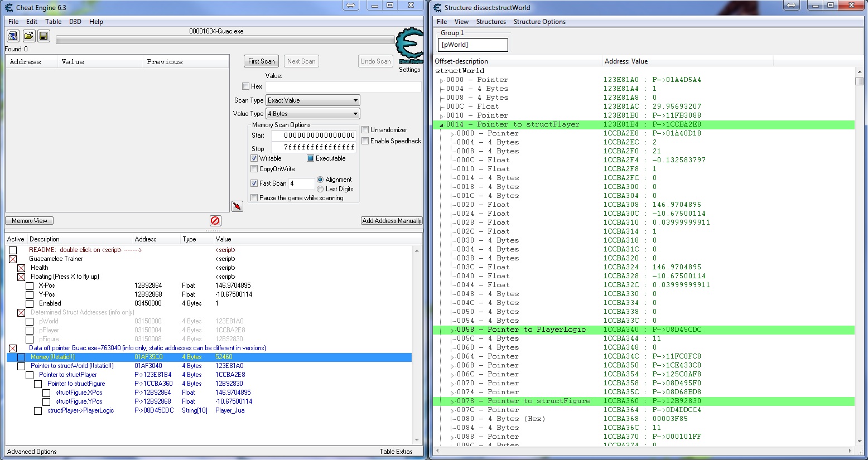The height and width of the screenshot is (460, 868).
Task: Open the Table menu
Action: tap(54, 22)
